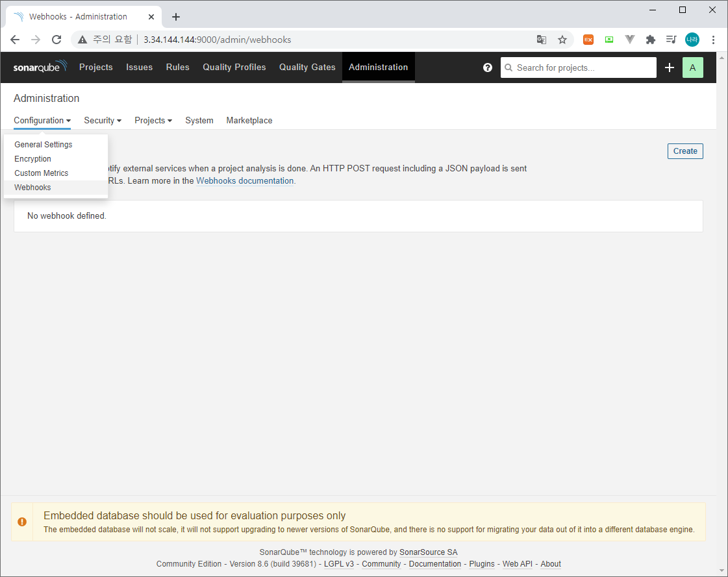Open the Marketplace tab
The image size is (728, 577).
pyautogui.click(x=249, y=120)
